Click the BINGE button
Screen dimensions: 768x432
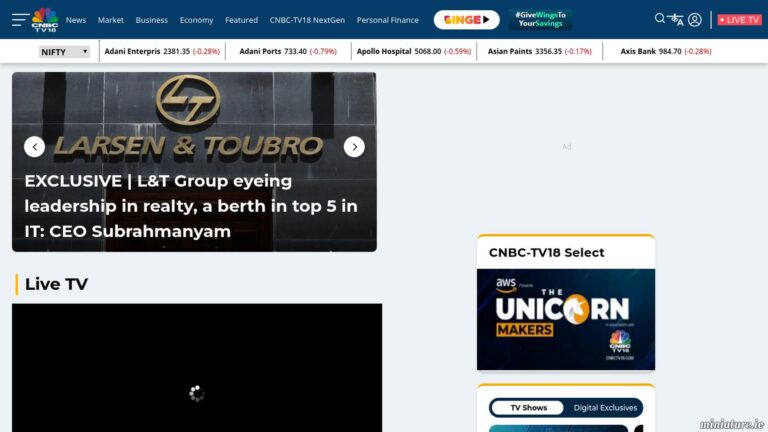pyautogui.click(x=467, y=20)
